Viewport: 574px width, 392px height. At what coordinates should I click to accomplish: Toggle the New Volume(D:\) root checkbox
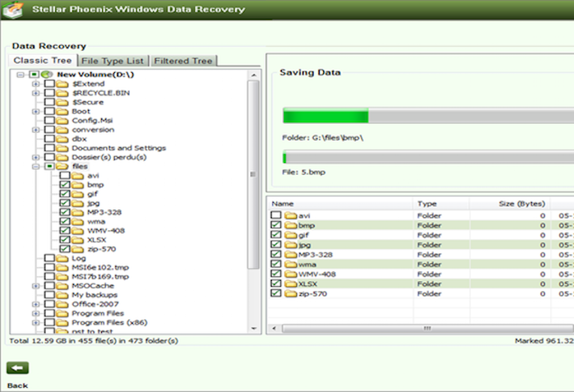(x=34, y=74)
